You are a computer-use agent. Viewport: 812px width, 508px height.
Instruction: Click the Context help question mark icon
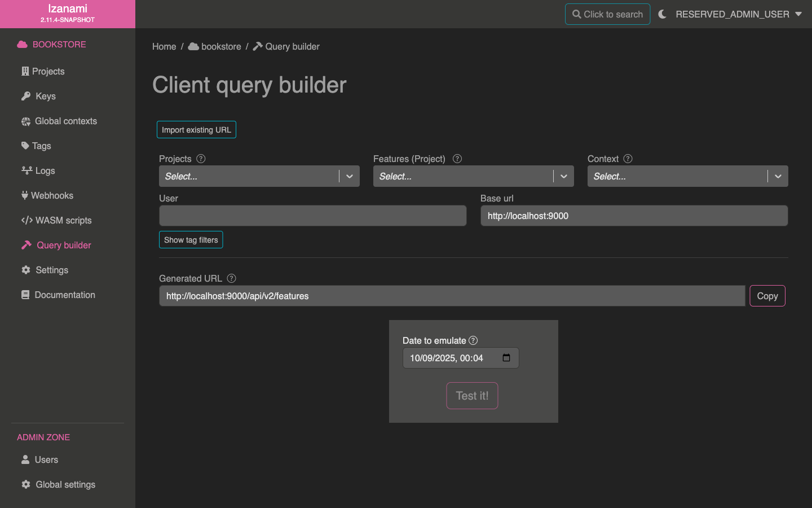tap(628, 159)
